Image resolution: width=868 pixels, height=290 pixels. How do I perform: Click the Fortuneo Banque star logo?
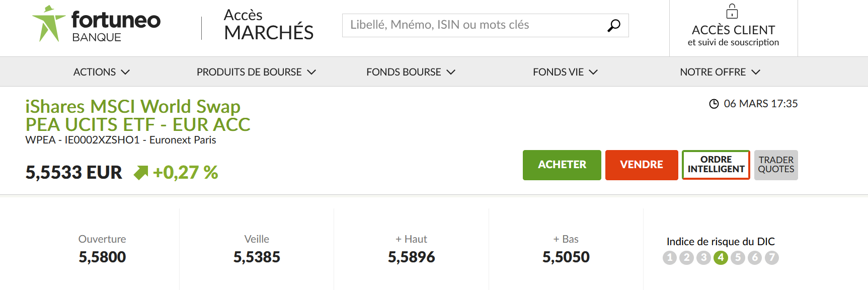point(49,23)
